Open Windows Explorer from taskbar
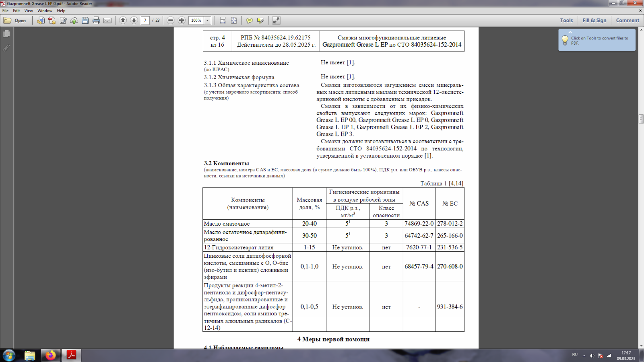 tap(30, 356)
